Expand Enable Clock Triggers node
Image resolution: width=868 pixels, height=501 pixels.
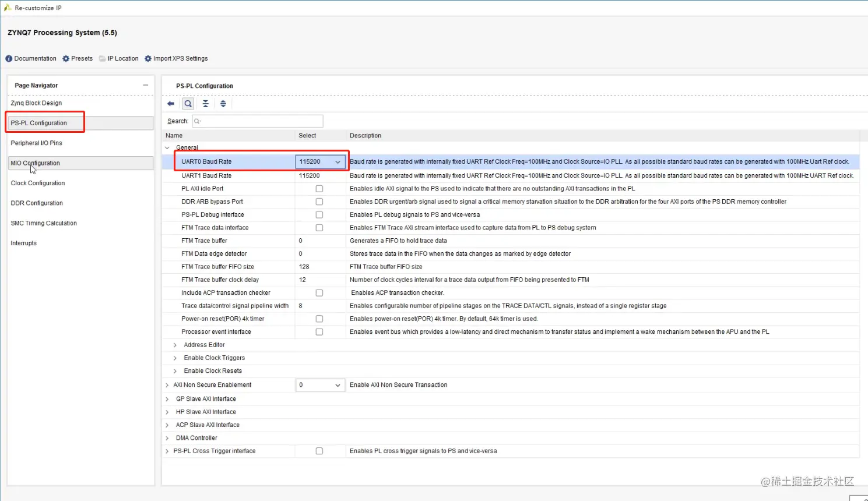click(x=175, y=358)
